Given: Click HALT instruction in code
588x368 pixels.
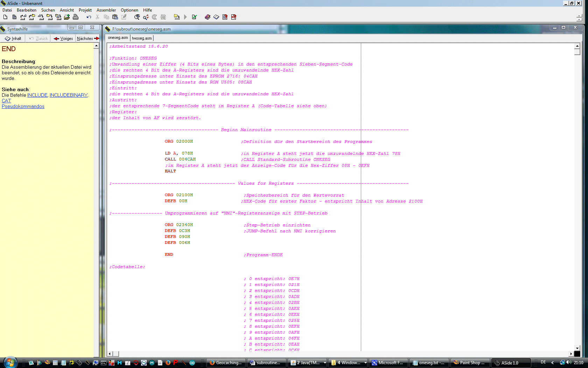Looking at the screenshot, I should (x=170, y=171).
